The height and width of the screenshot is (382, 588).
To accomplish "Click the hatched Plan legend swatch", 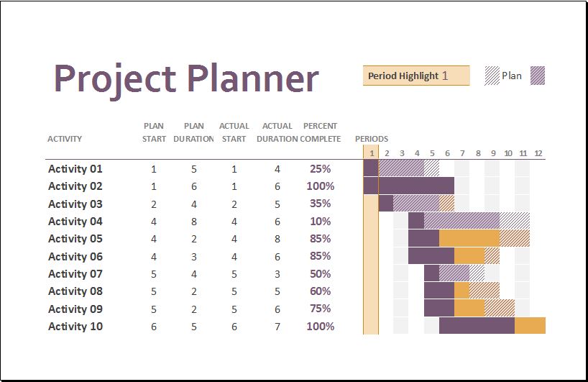I will (492, 76).
